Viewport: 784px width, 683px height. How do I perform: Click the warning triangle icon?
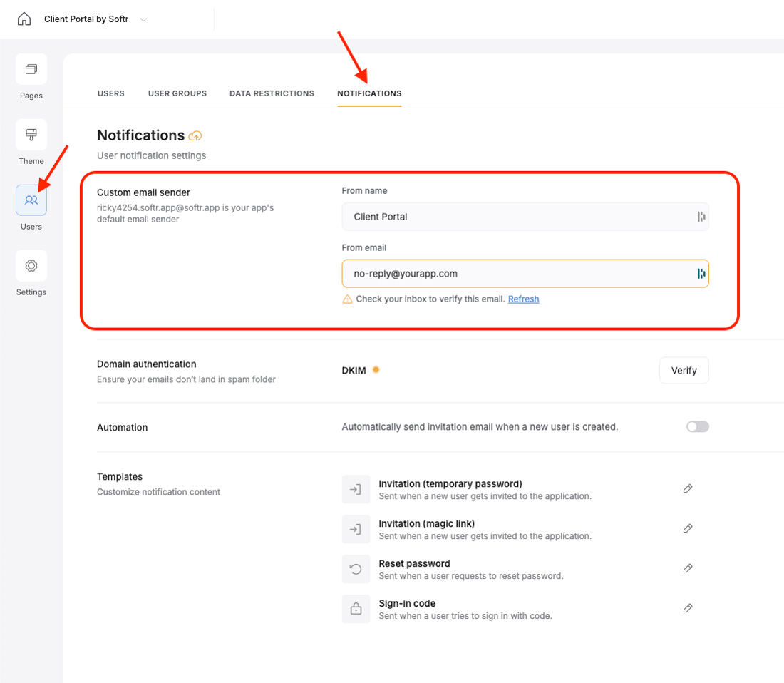pyautogui.click(x=347, y=299)
